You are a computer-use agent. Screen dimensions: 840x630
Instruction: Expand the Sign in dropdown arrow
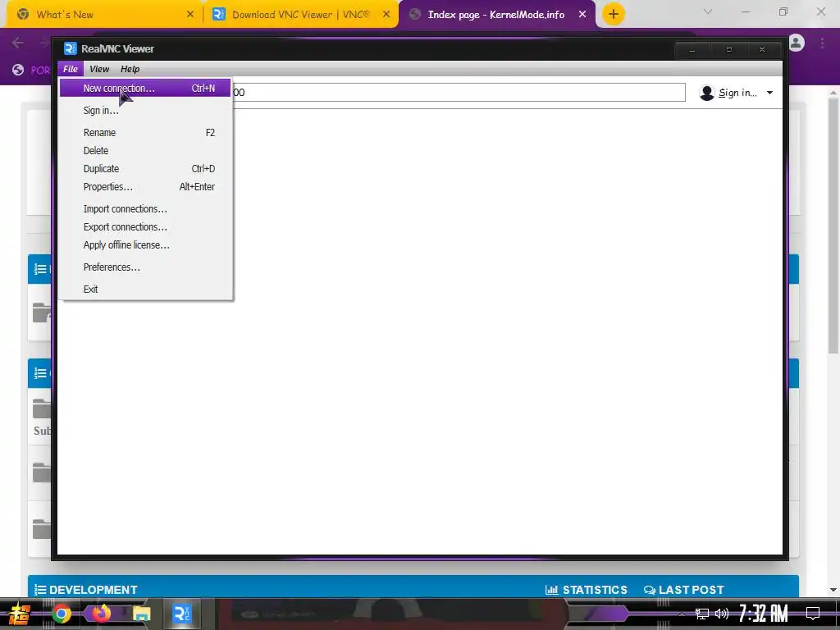(x=769, y=93)
